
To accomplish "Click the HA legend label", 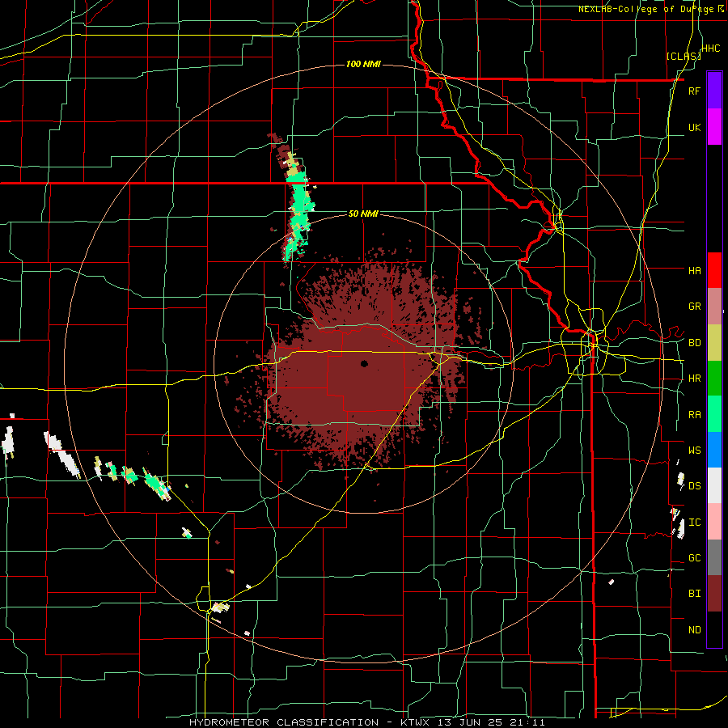I will [694, 270].
